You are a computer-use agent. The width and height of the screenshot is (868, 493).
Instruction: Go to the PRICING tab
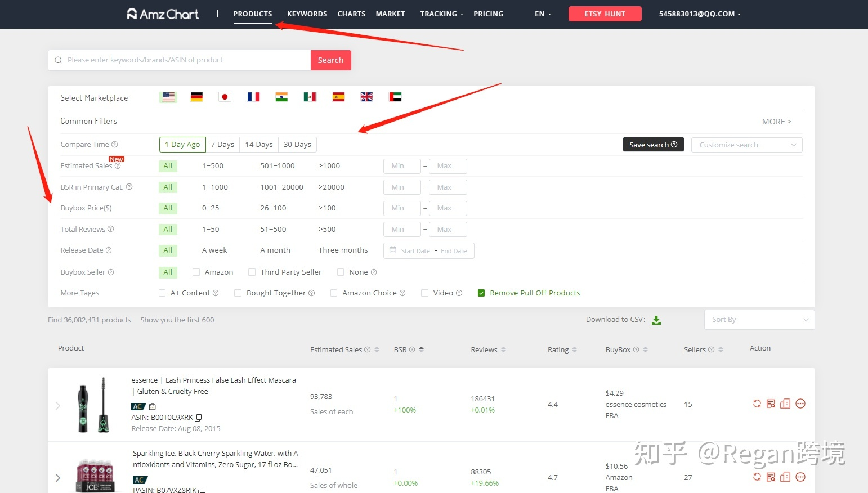coord(489,14)
